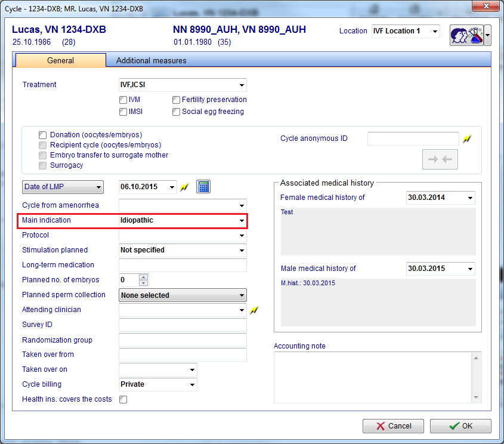This screenshot has width=504, height=444.
Task: Check Recipient cycle (oocytes/embryos) option
Action: pos(42,146)
